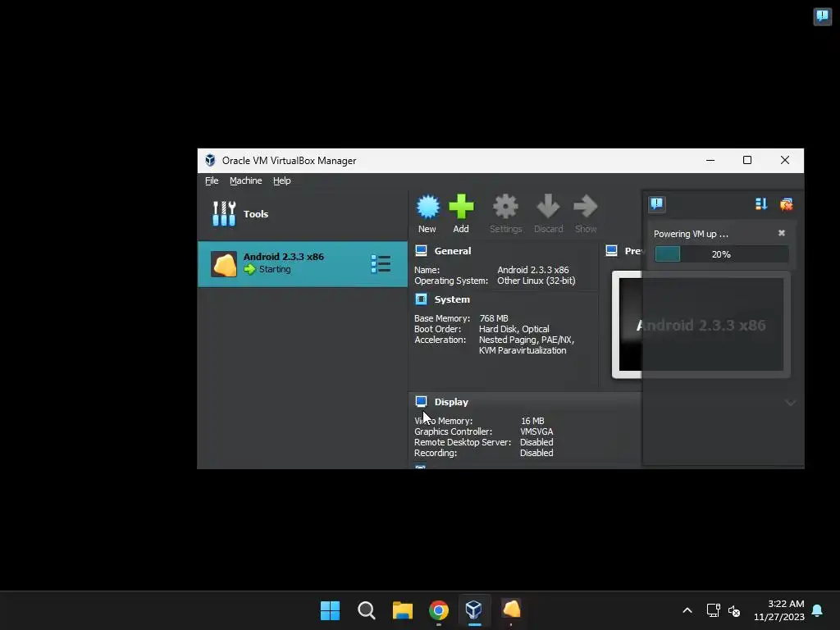Click the VirtualBox logo in title bar
This screenshot has width=840, height=630.
coord(210,160)
